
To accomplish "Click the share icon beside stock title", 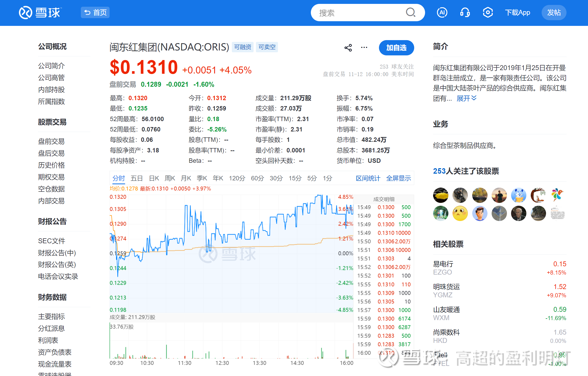I will [x=348, y=48].
